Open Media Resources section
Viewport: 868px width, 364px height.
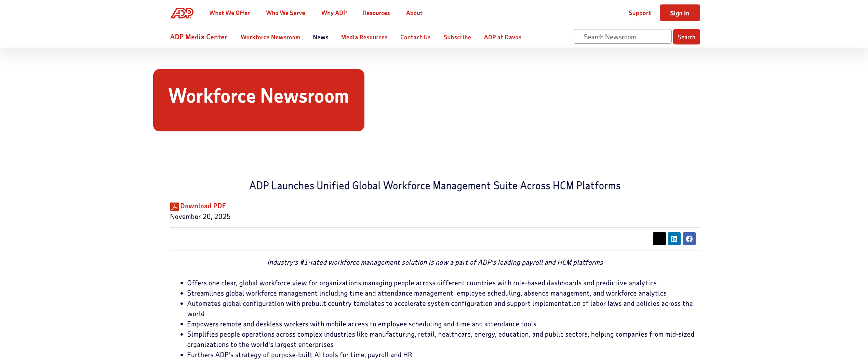pyautogui.click(x=364, y=37)
